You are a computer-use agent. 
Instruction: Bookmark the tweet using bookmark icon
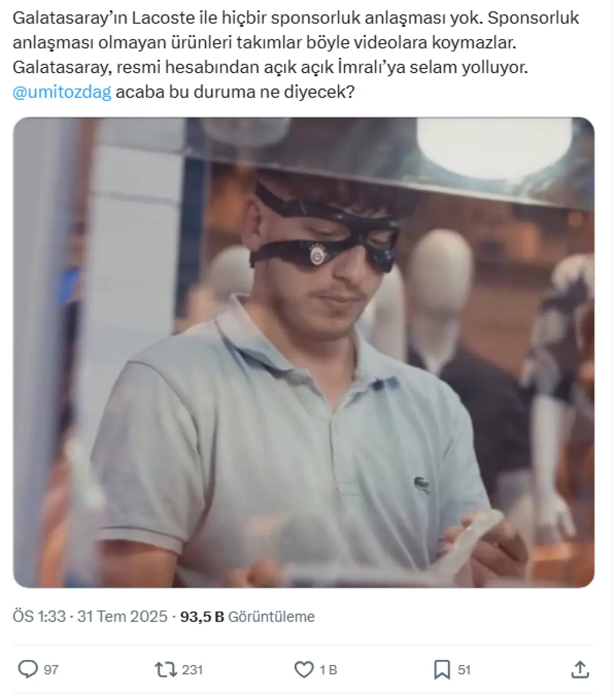pyautogui.click(x=442, y=670)
